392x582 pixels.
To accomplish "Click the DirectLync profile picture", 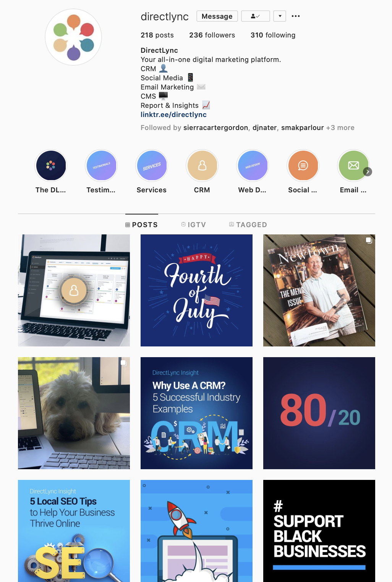I will [x=73, y=37].
